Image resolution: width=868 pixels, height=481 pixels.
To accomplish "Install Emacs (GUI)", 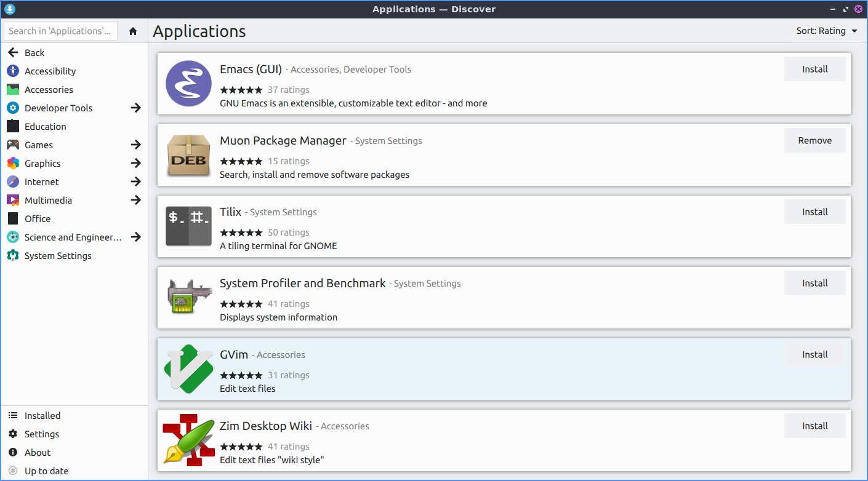I will [x=814, y=70].
